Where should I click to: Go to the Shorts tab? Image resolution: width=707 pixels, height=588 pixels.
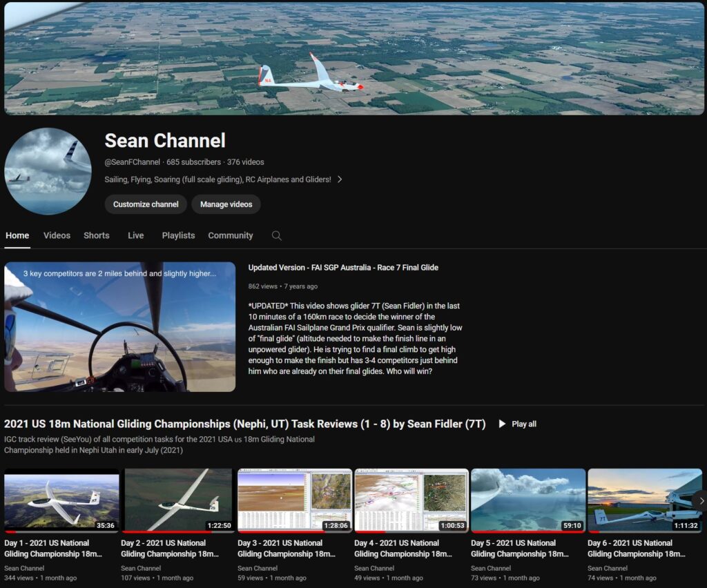(x=97, y=235)
